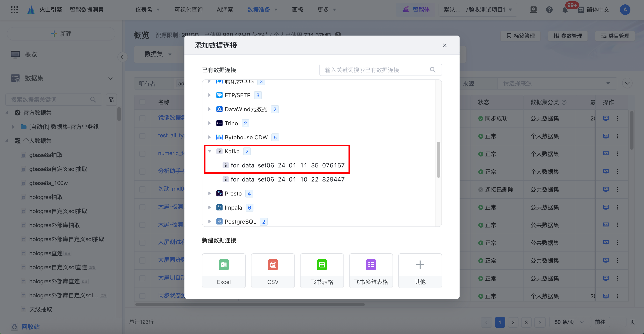Screen dimensions: 644x334
Task: Click the Excel new connection icon
Action: tap(223, 265)
